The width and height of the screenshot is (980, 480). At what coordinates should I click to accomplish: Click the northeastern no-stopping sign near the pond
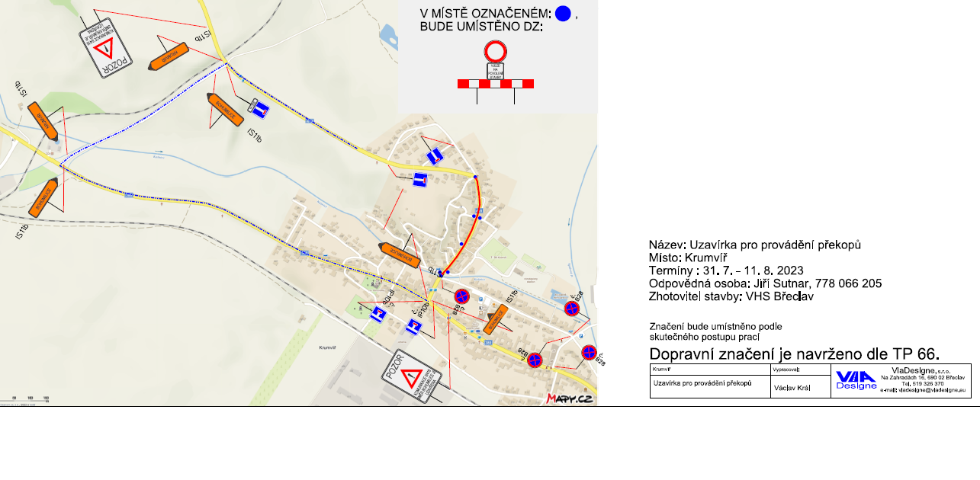pos(572,309)
